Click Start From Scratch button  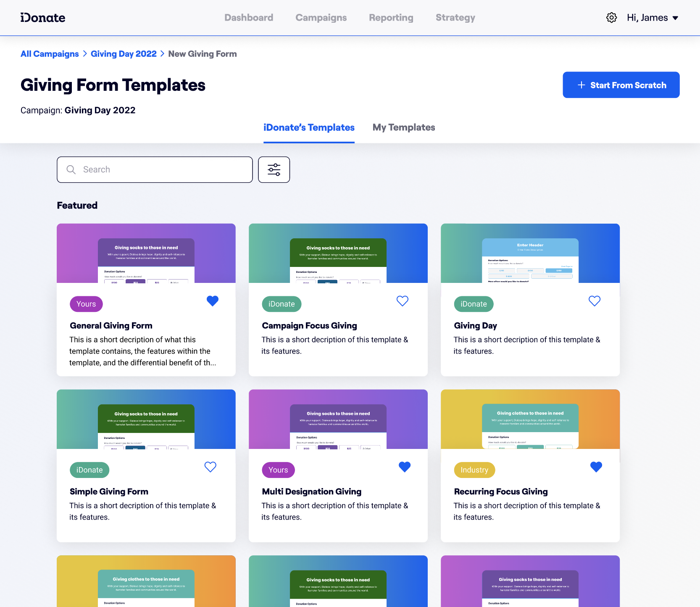[621, 85]
